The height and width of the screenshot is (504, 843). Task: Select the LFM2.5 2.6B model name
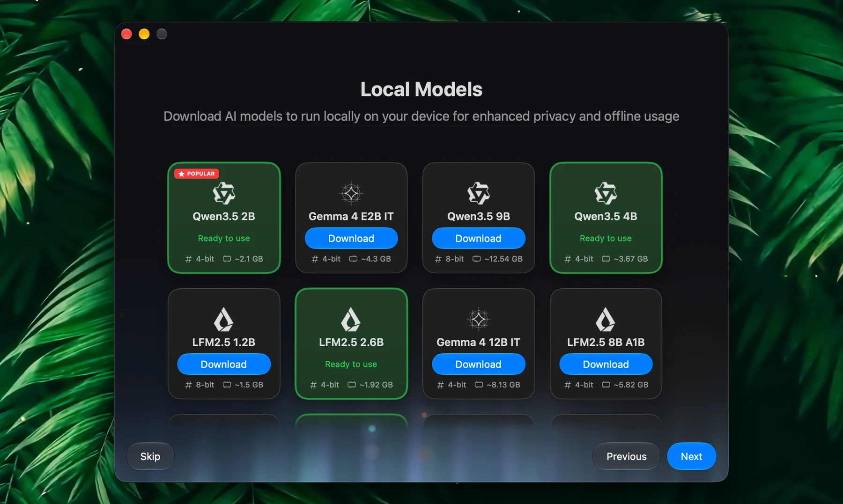(x=351, y=342)
